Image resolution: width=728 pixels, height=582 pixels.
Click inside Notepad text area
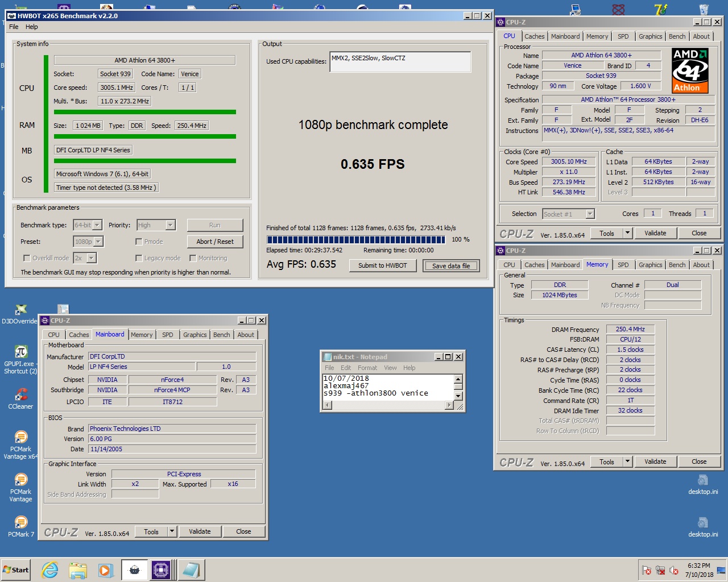[388, 386]
